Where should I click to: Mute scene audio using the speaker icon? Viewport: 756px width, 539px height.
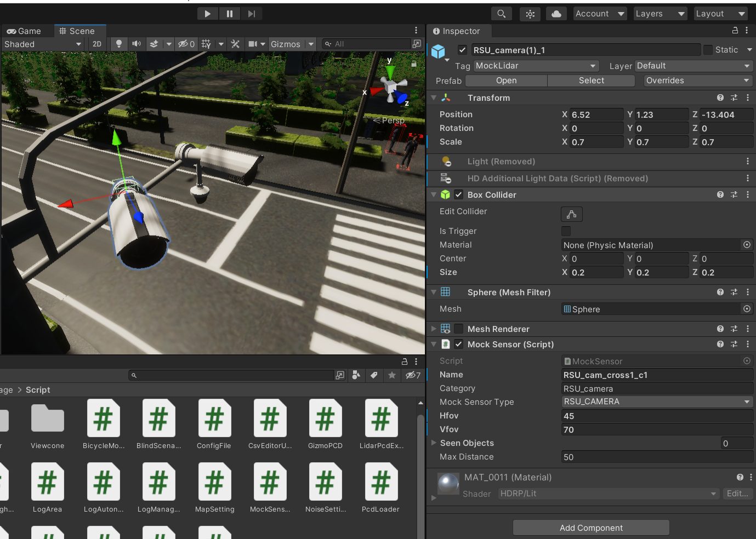(x=136, y=44)
